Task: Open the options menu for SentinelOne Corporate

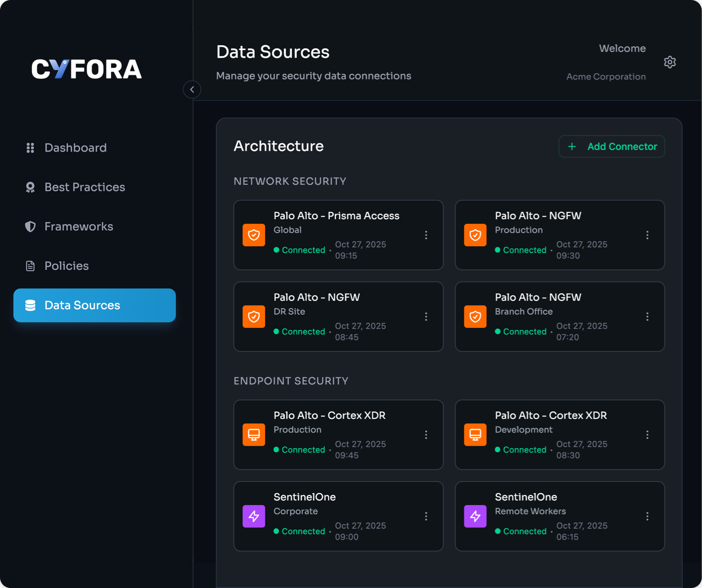Action: pos(426,516)
